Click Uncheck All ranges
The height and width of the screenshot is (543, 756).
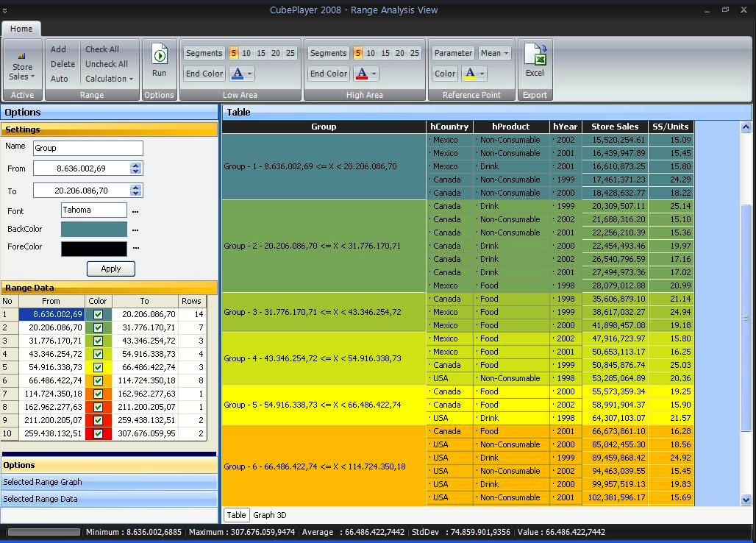(x=107, y=64)
